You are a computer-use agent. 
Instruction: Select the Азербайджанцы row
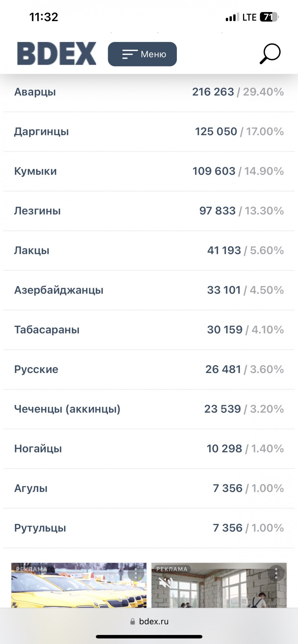click(x=149, y=290)
